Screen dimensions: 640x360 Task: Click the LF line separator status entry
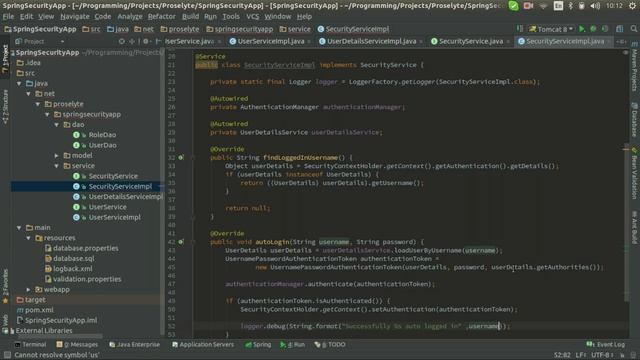(x=581, y=356)
